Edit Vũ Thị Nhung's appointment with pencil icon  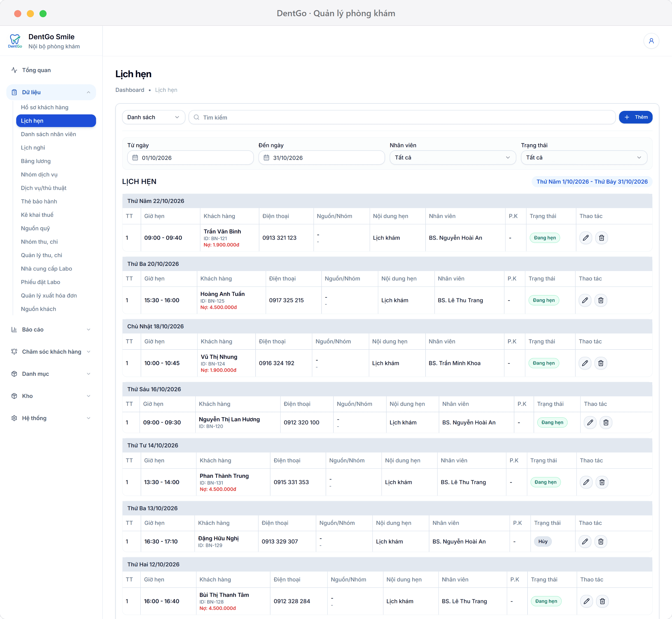tap(585, 363)
